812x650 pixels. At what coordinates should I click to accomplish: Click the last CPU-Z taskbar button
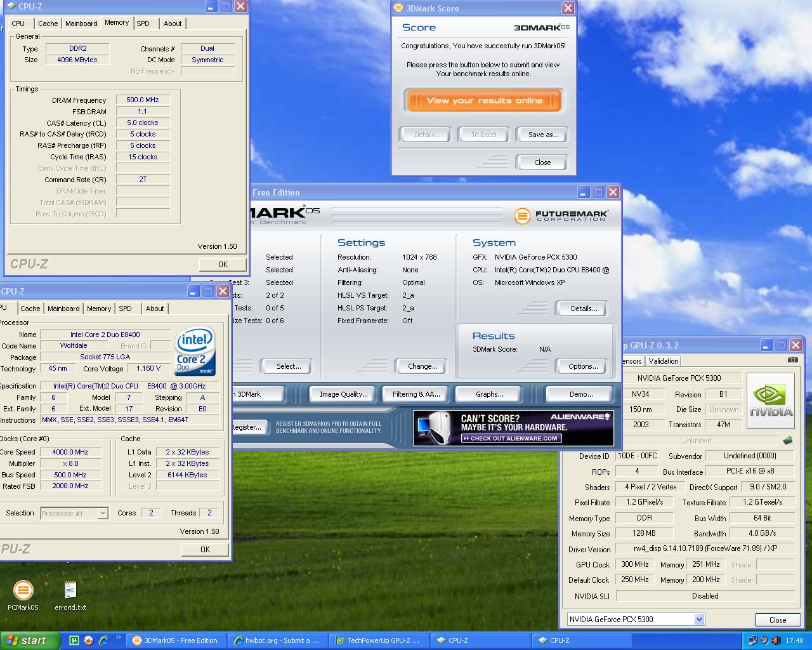point(582,640)
